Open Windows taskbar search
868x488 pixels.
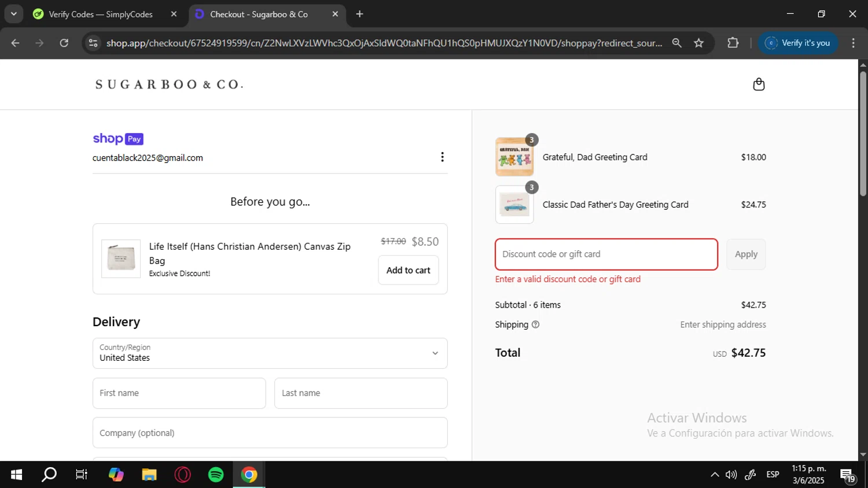[x=49, y=475]
